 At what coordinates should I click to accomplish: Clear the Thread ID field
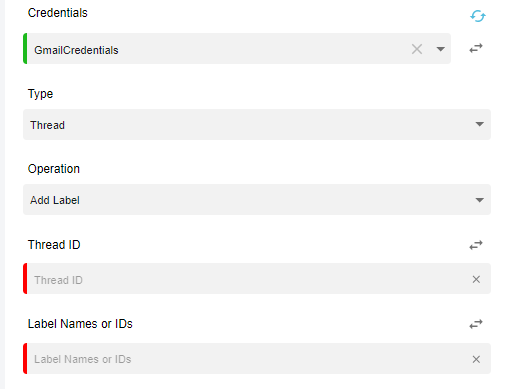[x=476, y=279]
